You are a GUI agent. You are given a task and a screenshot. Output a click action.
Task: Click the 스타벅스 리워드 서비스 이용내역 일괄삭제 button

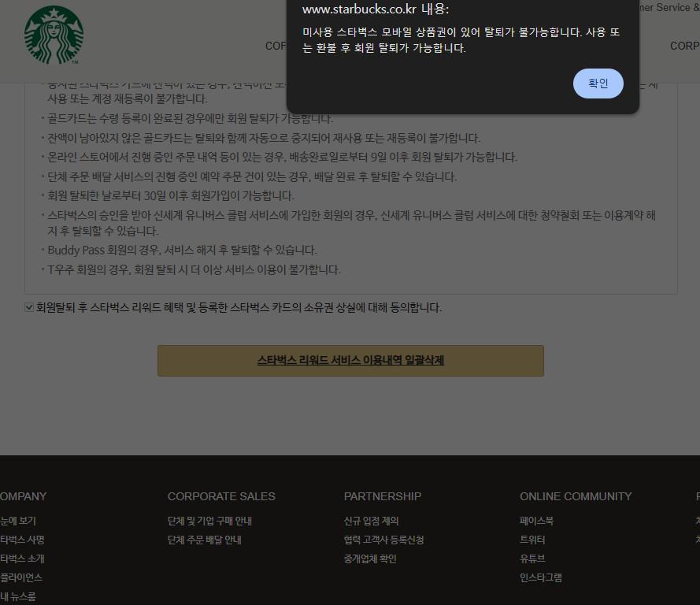click(x=350, y=360)
